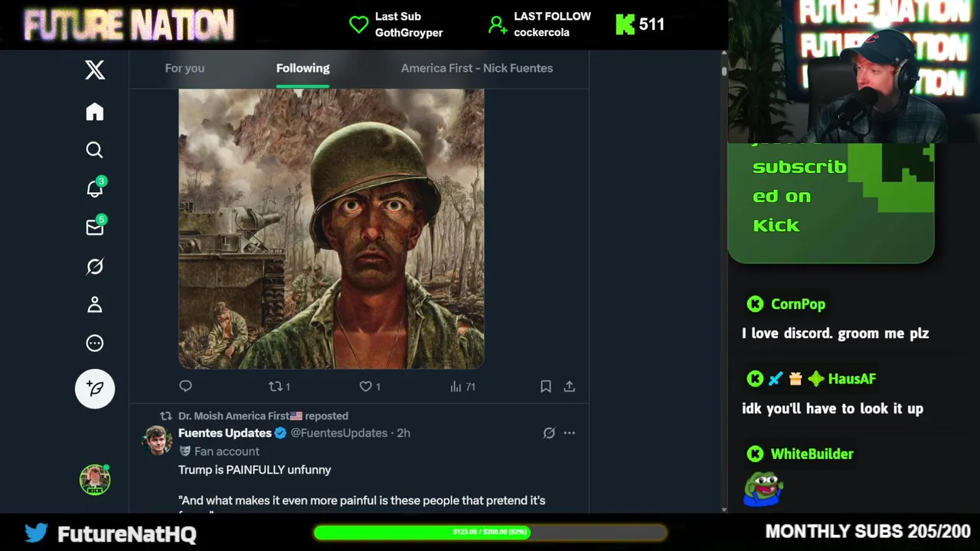Click 'cockercola' last follow name

tap(541, 33)
